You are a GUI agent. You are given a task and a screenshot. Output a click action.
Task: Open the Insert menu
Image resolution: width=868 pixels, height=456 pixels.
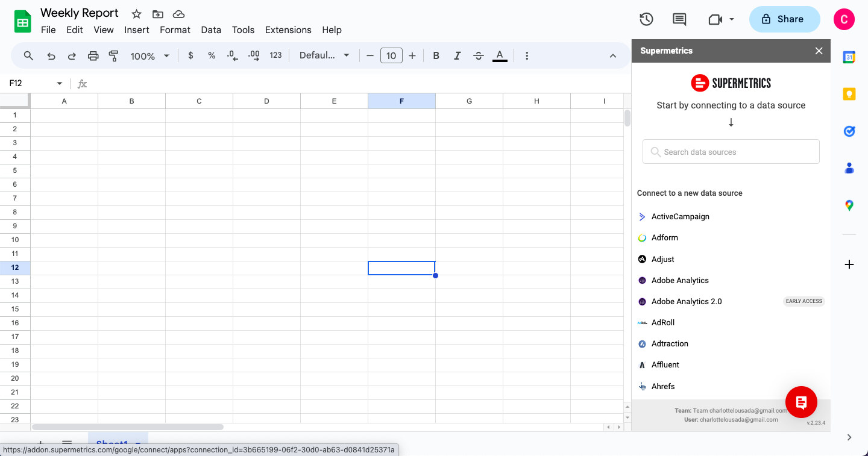(x=137, y=30)
